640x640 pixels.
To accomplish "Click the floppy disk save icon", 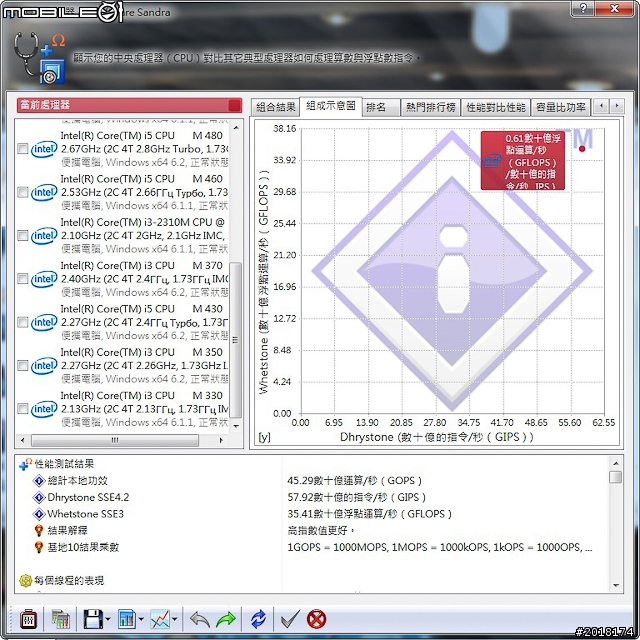I will (93, 619).
